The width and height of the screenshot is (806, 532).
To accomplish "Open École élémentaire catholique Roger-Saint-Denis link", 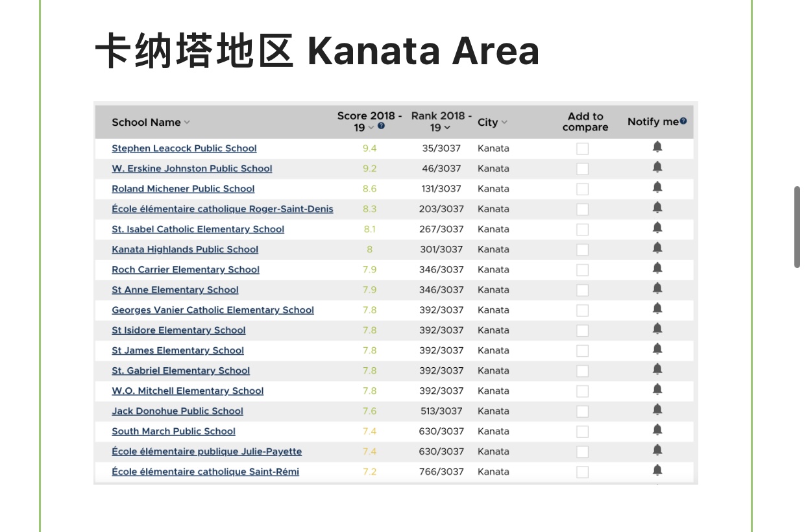I will pos(222,209).
